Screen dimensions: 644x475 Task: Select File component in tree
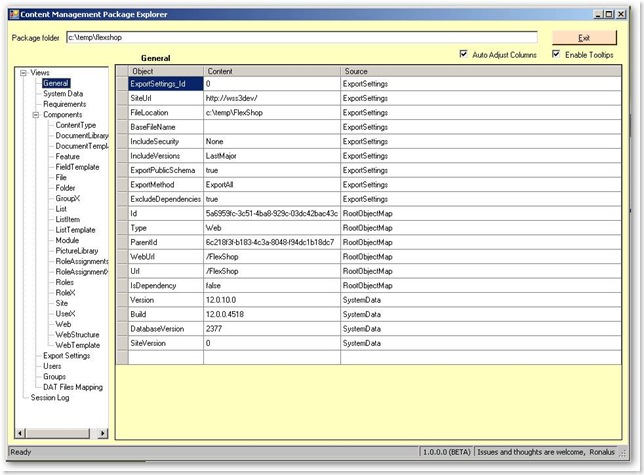click(61, 177)
